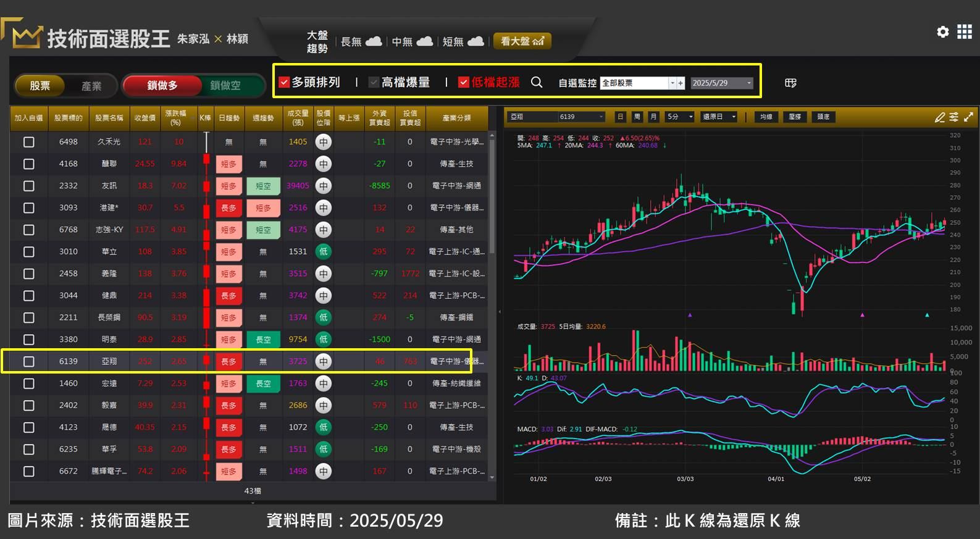The height and width of the screenshot is (539, 980).
Task: Click the 長多 tag for 3093 港建
Action: pos(228,208)
